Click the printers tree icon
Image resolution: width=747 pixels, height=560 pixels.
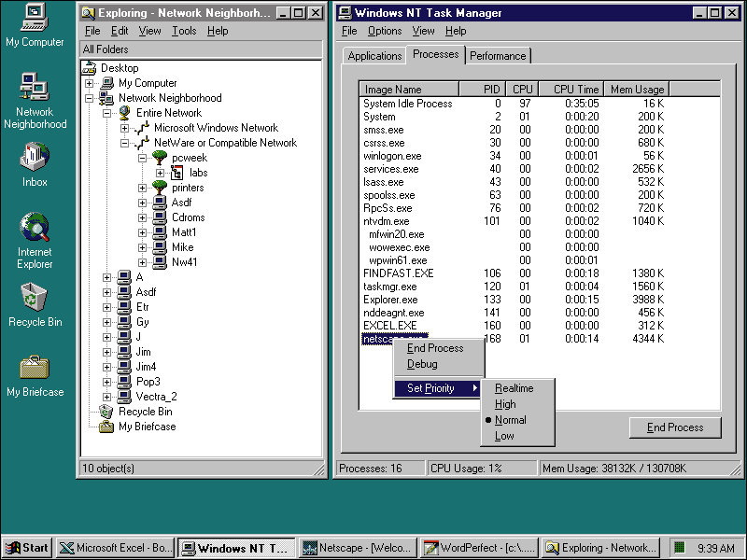160,188
